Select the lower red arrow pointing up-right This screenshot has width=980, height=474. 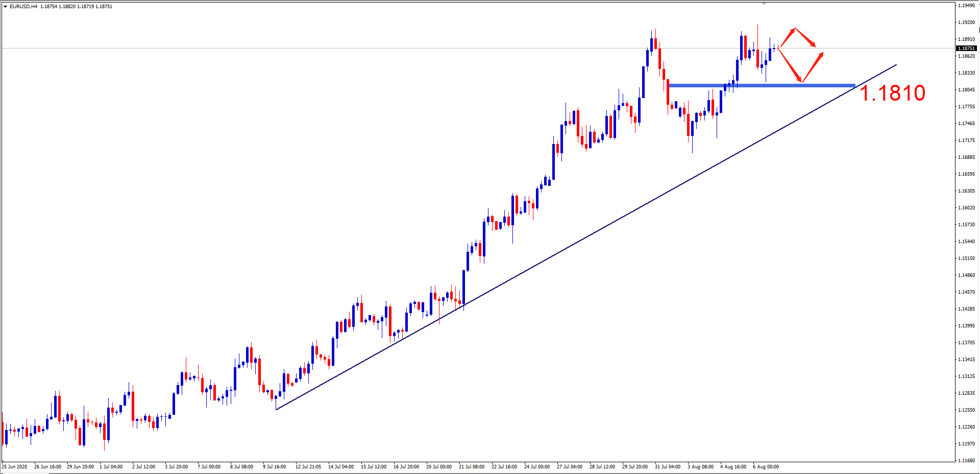coord(813,67)
